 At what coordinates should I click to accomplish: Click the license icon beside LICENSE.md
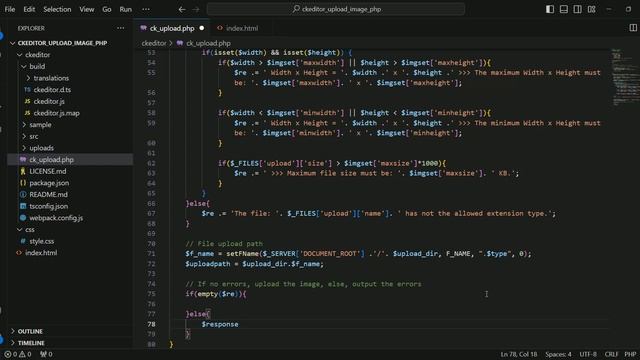pyautogui.click(x=23, y=171)
